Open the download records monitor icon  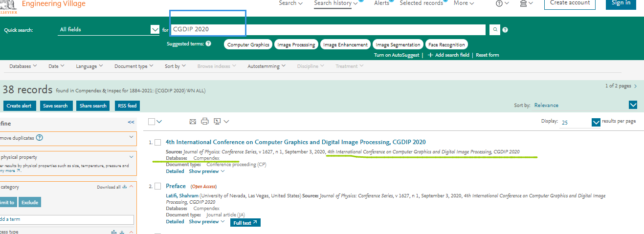(217, 122)
